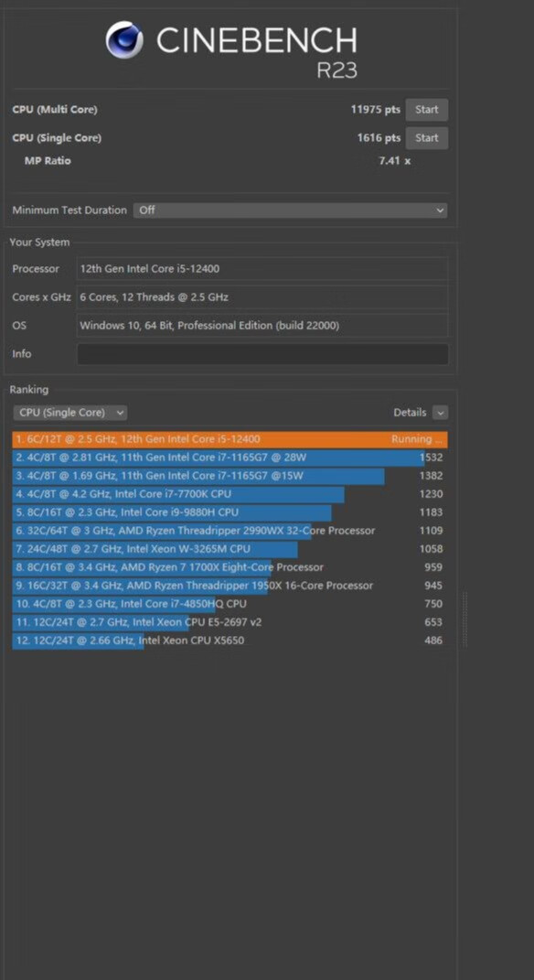Viewport: 534px width, 980px height.
Task: Click the 1616 pts single core score
Action: [379, 138]
